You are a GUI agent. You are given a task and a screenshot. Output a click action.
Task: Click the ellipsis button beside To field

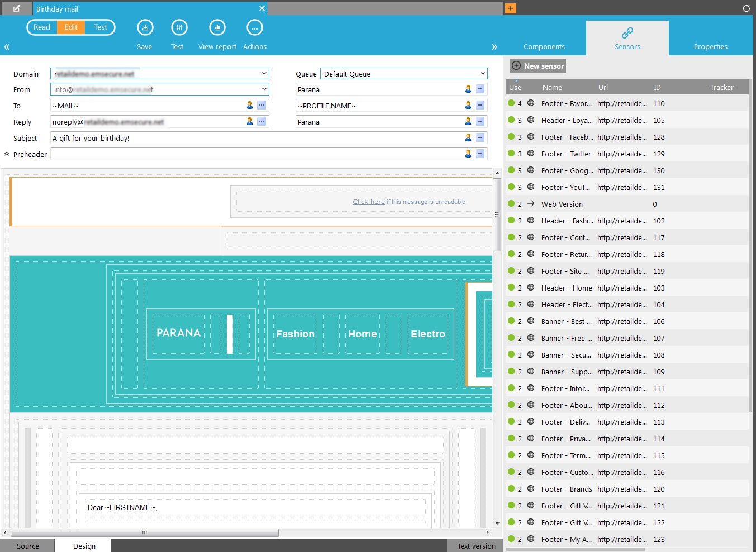pyautogui.click(x=261, y=106)
